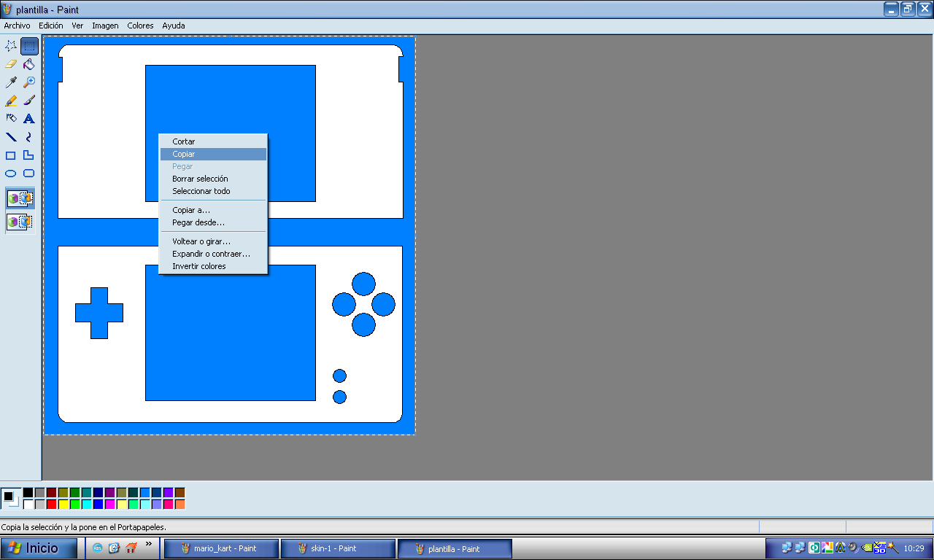Click the Paint icon in title bar

[x=8, y=9]
